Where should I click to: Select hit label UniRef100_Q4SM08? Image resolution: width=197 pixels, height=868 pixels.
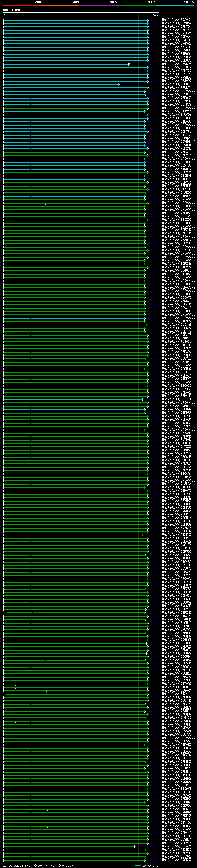(177, 176)
